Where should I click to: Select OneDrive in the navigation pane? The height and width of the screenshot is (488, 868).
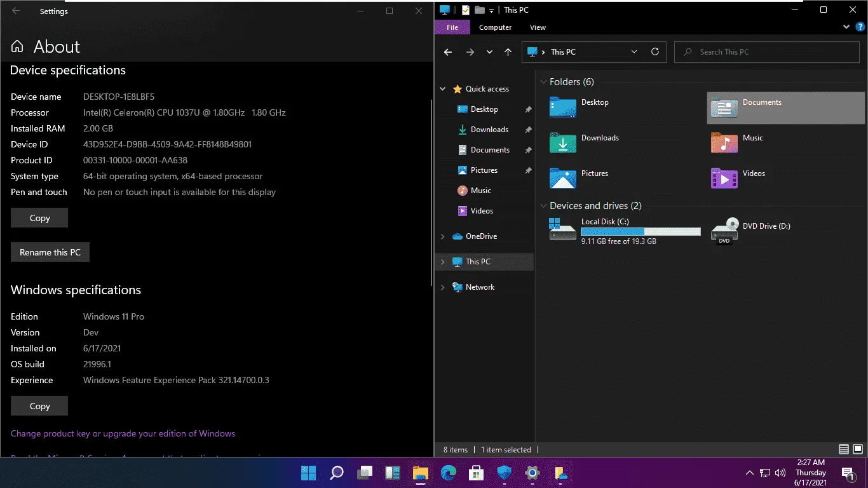pyautogui.click(x=481, y=236)
